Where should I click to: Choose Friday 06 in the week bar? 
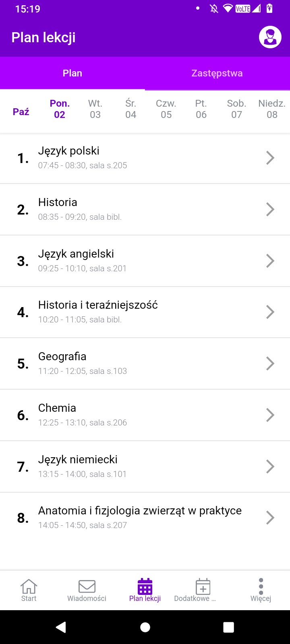pos(201,109)
